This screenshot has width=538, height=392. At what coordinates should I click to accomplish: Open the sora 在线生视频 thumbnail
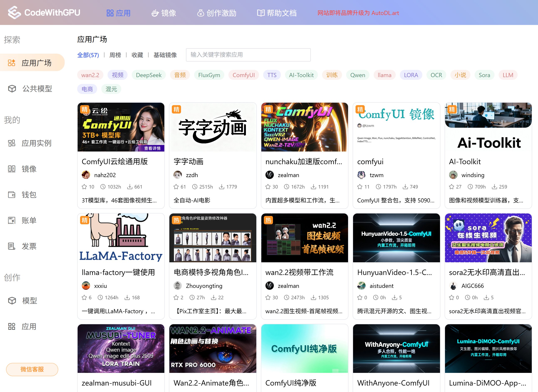click(488, 238)
